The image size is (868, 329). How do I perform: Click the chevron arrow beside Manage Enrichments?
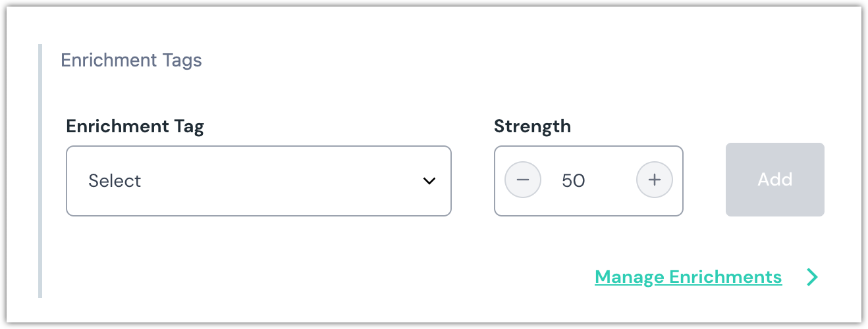(x=812, y=277)
